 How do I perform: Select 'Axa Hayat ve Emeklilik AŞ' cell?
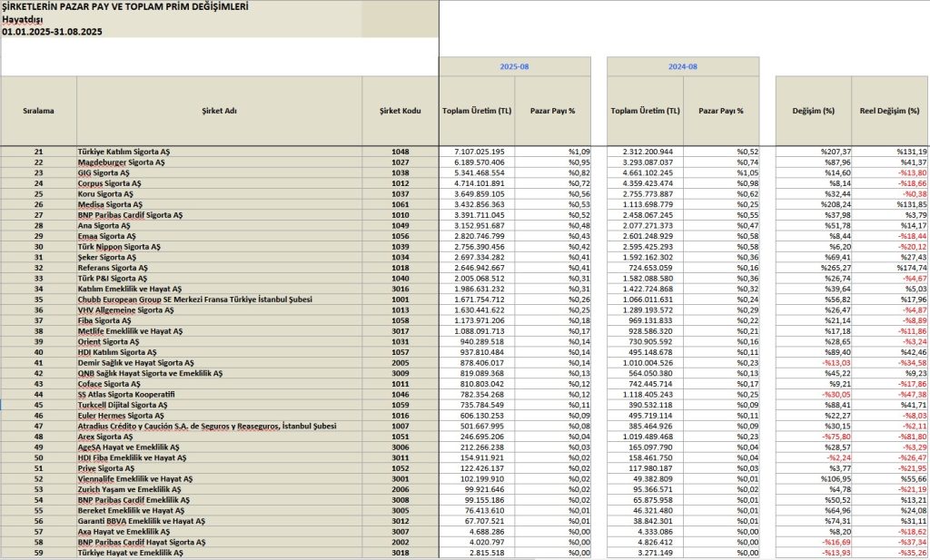click(x=219, y=532)
